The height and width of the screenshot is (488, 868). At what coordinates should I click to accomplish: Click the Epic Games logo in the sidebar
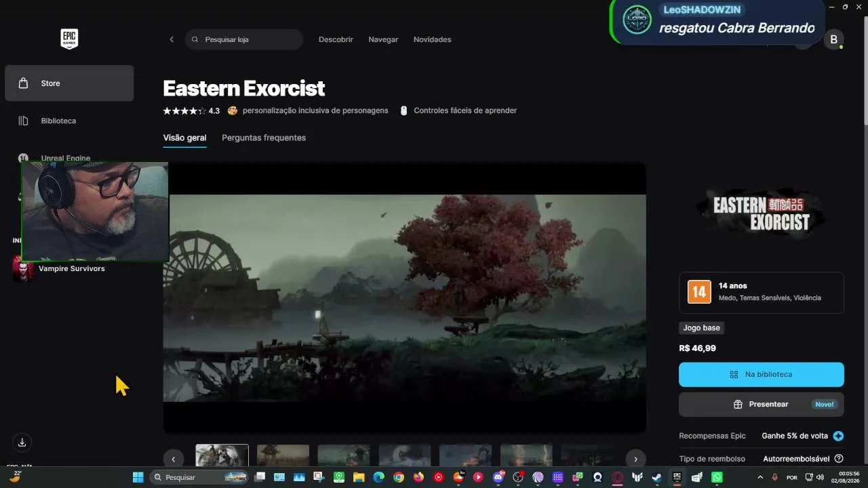pos(69,39)
